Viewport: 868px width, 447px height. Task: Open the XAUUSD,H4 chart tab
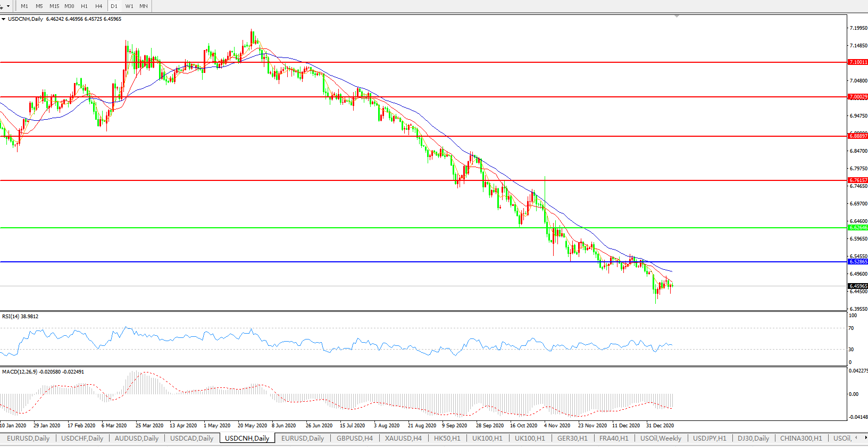403,438
